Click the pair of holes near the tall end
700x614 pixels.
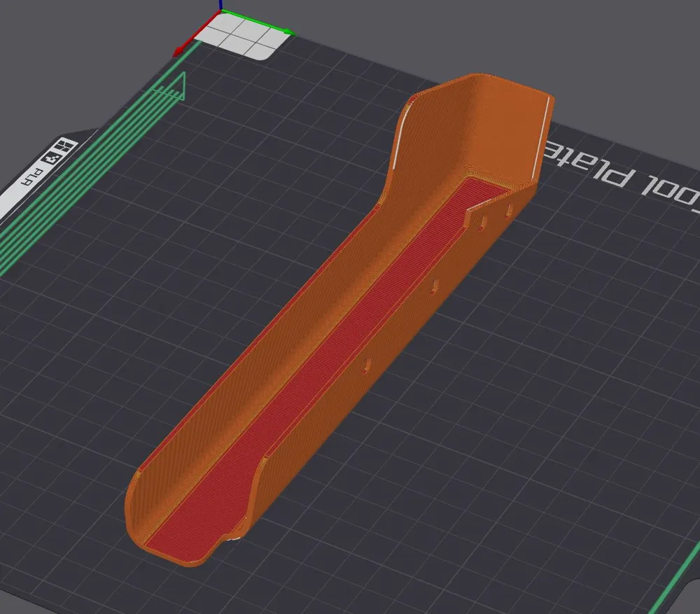[496, 215]
